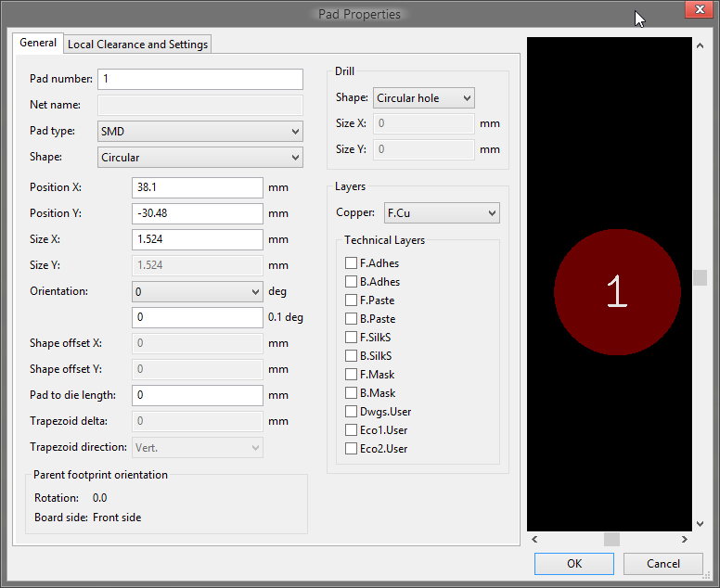Open the Copper layer dropdown
720x588 pixels.
(442, 213)
